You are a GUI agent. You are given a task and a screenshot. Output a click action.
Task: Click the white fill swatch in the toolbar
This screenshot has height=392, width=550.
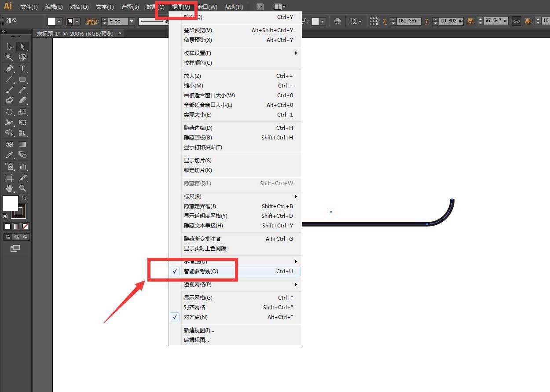[11, 204]
